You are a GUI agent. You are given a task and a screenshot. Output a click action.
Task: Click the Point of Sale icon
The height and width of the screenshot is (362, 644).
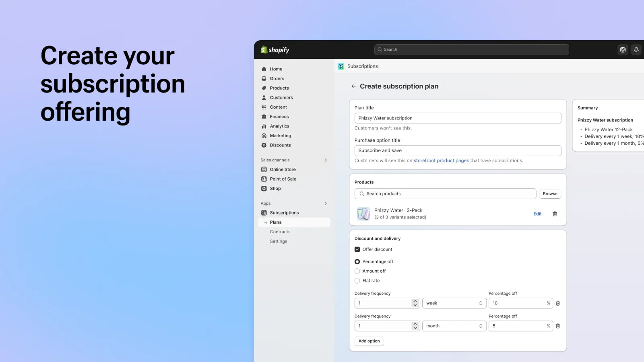click(x=264, y=179)
